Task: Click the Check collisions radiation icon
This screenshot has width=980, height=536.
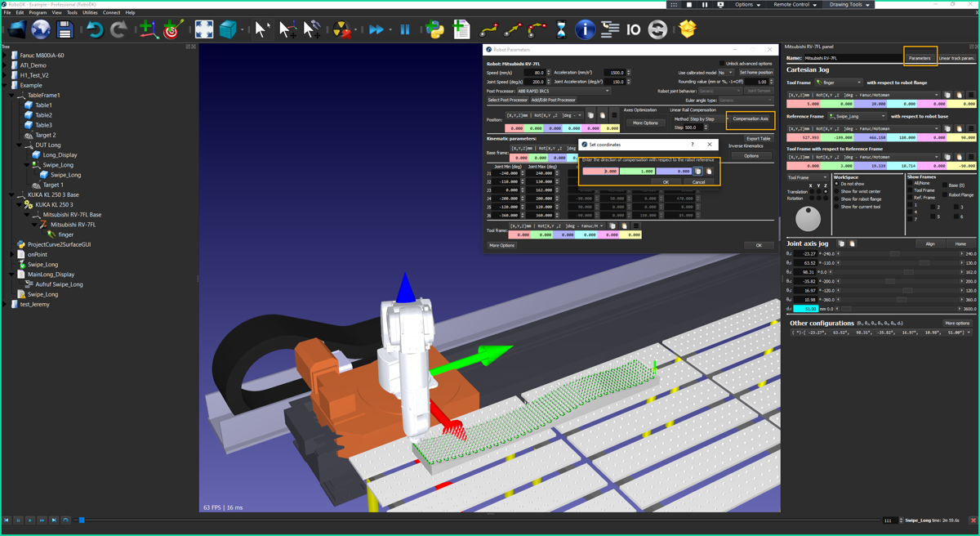Action: pos(342,30)
